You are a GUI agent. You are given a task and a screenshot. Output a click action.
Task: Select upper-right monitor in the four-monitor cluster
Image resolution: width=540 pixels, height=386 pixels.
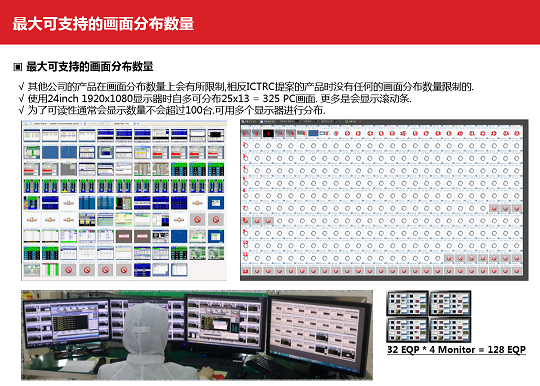click(x=450, y=303)
